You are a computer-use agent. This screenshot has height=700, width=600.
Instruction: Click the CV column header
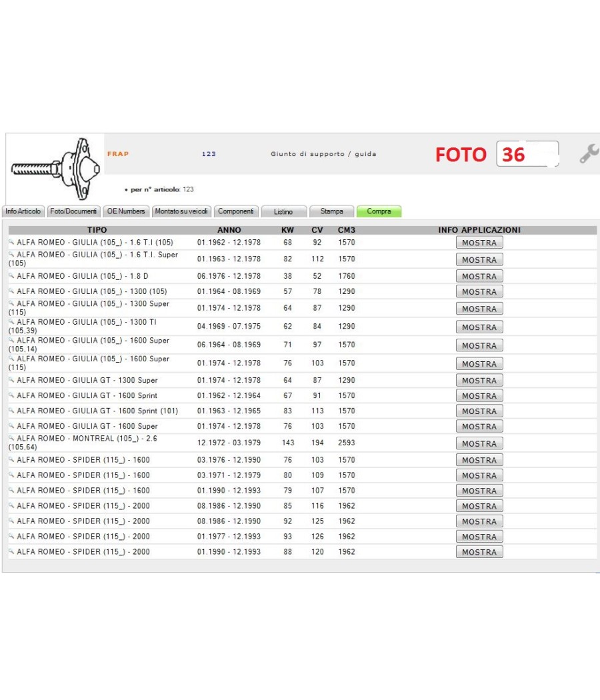click(x=317, y=230)
